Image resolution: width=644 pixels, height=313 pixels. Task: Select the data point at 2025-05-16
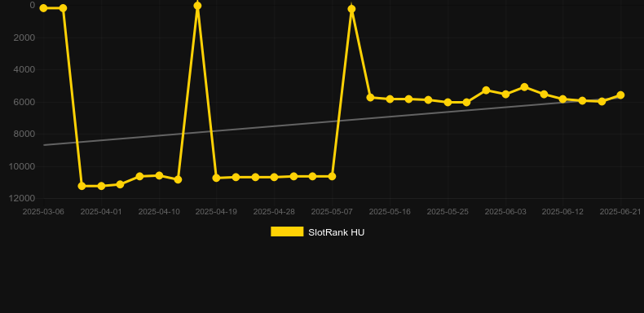[x=390, y=99]
